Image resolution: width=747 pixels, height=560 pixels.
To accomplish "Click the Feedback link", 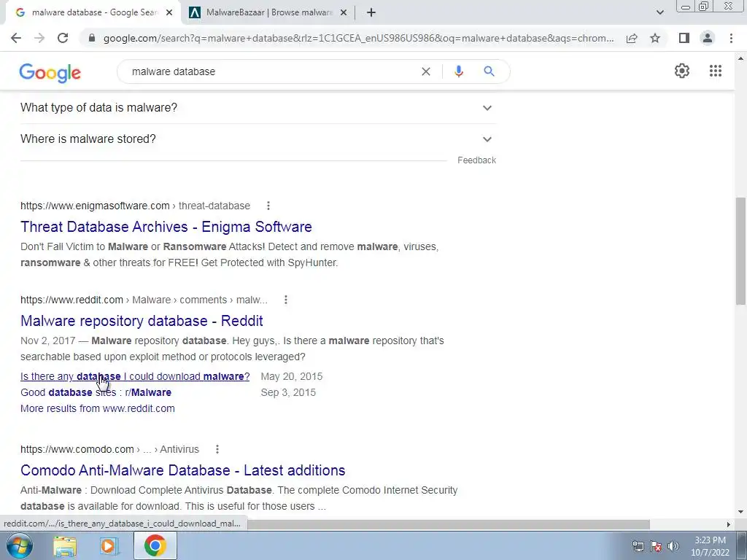I will coord(476,160).
